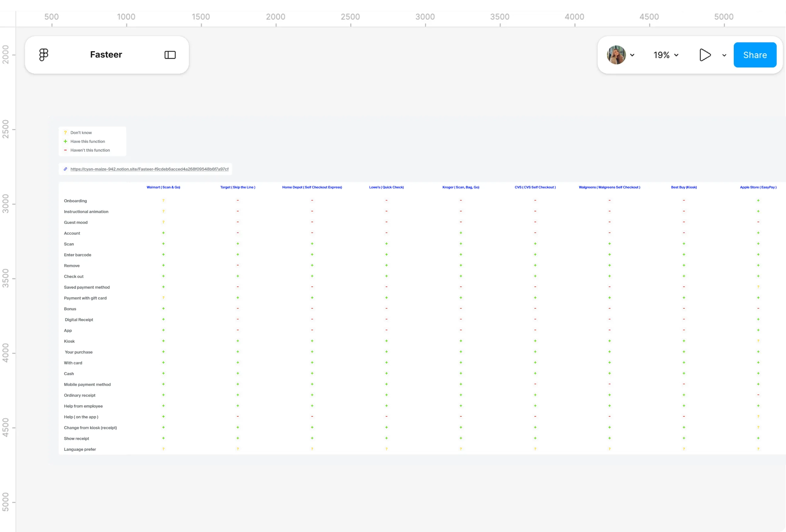
Task: Select the Walgreens Self Checkout column header
Action: (x=610, y=187)
